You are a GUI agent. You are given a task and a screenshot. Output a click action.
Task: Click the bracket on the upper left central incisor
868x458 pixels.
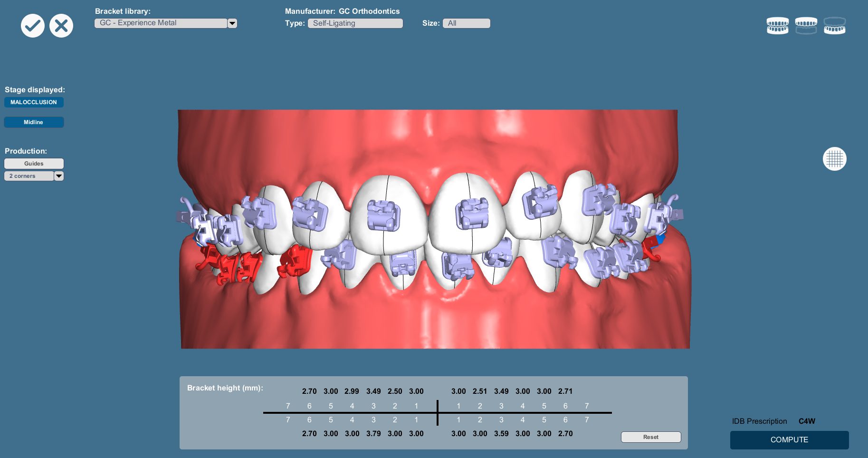[x=473, y=214]
